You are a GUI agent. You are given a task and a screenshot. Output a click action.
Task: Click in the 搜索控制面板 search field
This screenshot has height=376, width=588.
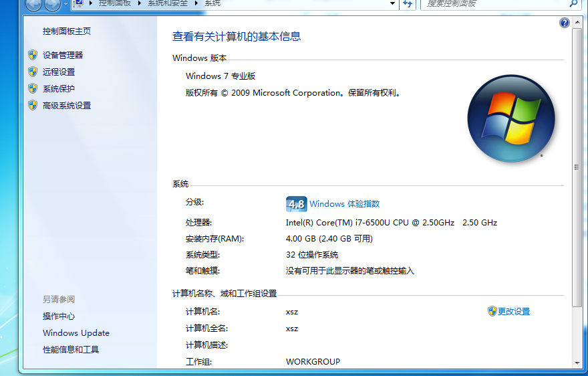click(x=494, y=3)
